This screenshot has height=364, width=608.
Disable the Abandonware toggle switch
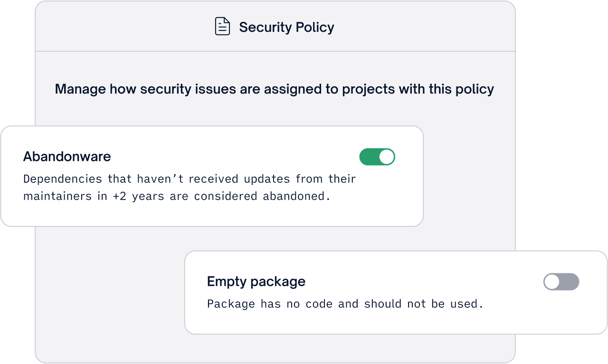tap(377, 157)
